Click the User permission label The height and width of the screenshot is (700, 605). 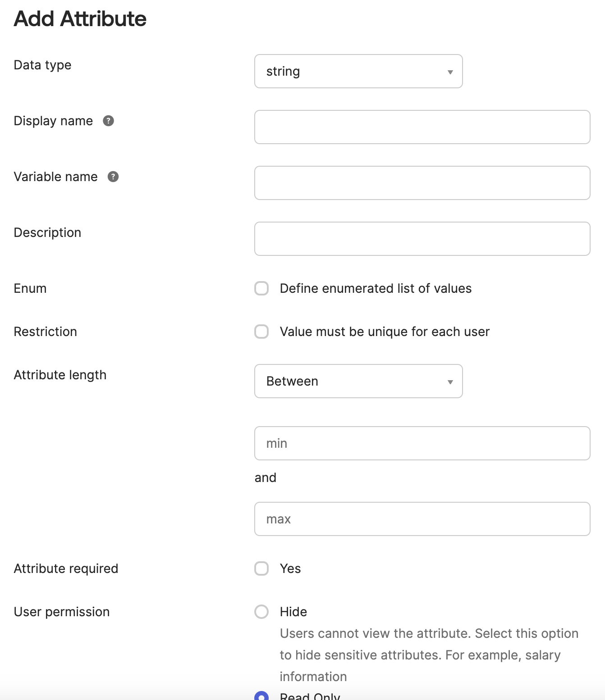[61, 612]
